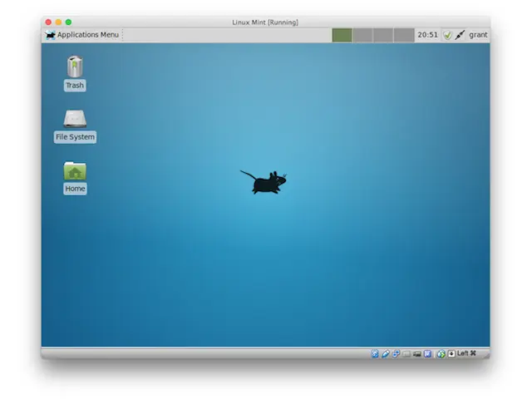This screenshot has width=532, height=399.
Task: Click the VirtualBox USB devices icon
Action: (386, 353)
